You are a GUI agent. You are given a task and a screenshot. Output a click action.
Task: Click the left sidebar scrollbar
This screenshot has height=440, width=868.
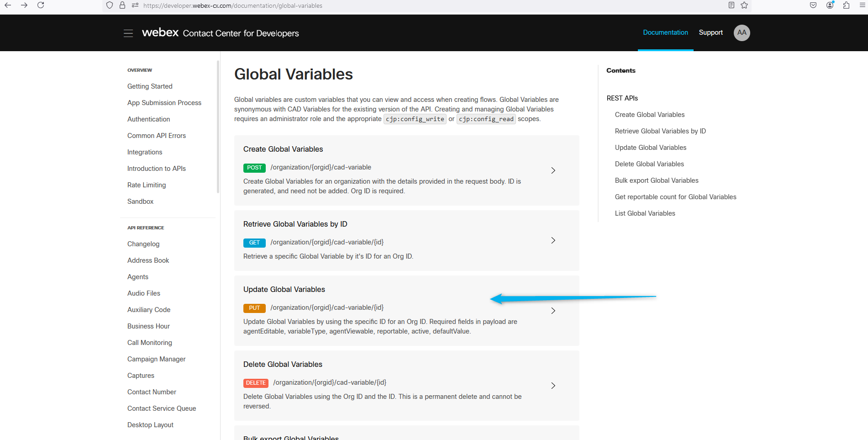pos(218,127)
